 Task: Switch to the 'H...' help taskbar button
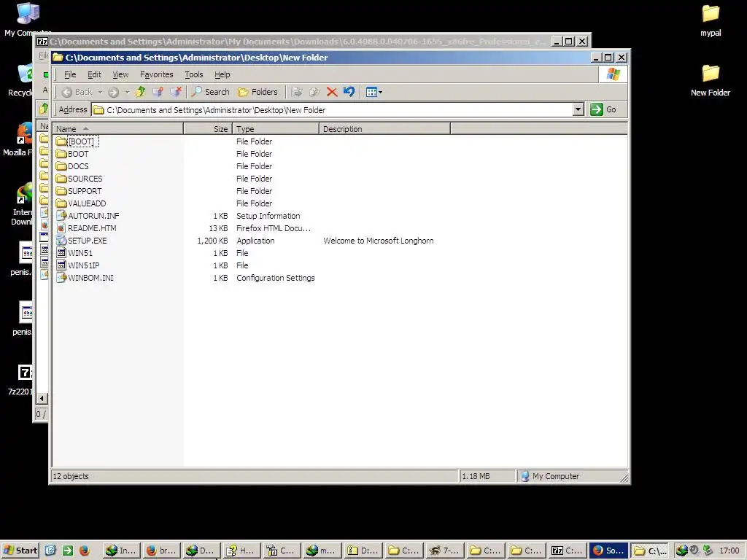point(241,551)
